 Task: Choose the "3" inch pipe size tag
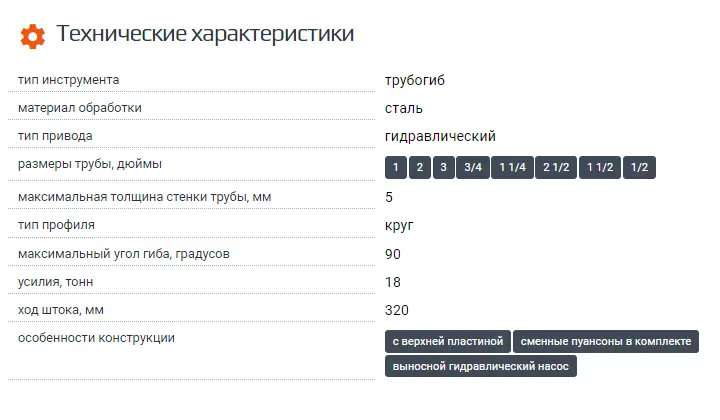[x=445, y=168]
